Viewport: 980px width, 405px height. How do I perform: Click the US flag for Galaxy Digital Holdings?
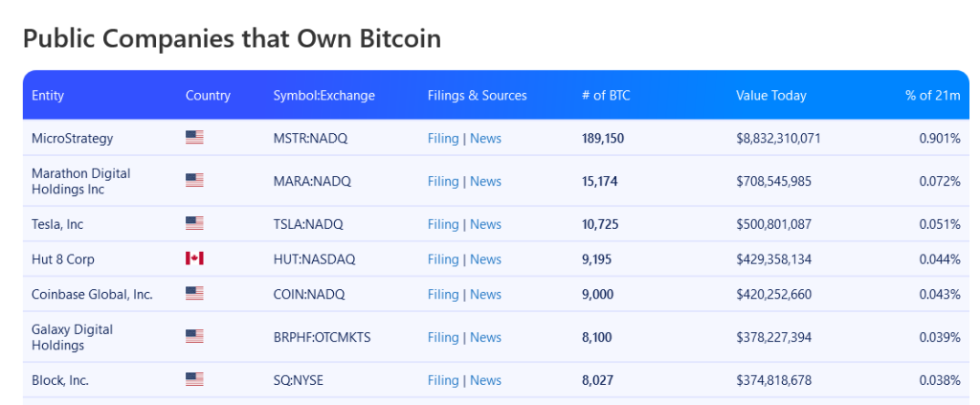coord(194,337)
